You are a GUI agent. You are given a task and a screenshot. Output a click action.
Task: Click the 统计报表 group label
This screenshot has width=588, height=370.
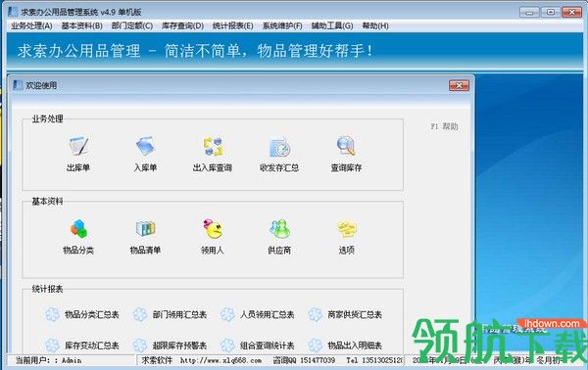click(x=48, y=289)
